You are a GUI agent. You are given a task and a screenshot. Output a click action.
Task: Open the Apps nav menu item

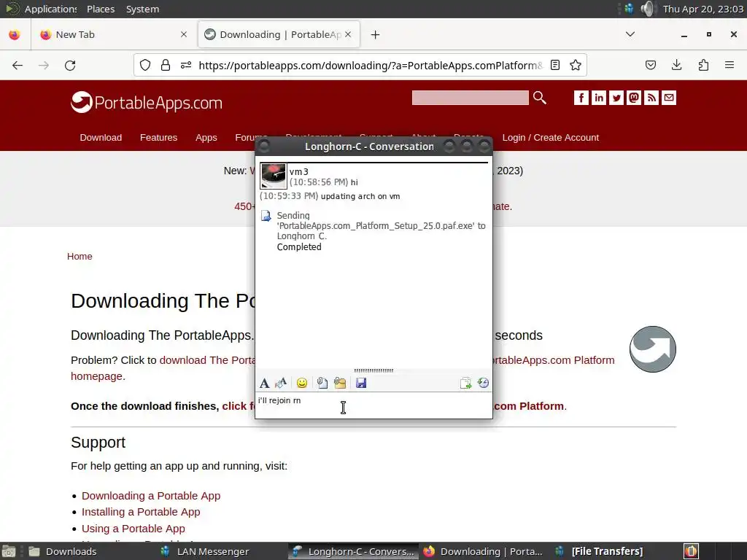[206, 138]
